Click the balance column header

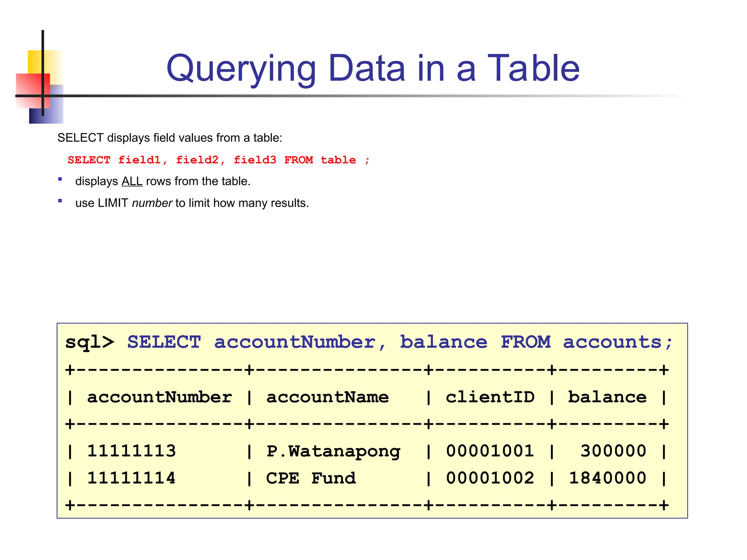(x=607, y=397)
